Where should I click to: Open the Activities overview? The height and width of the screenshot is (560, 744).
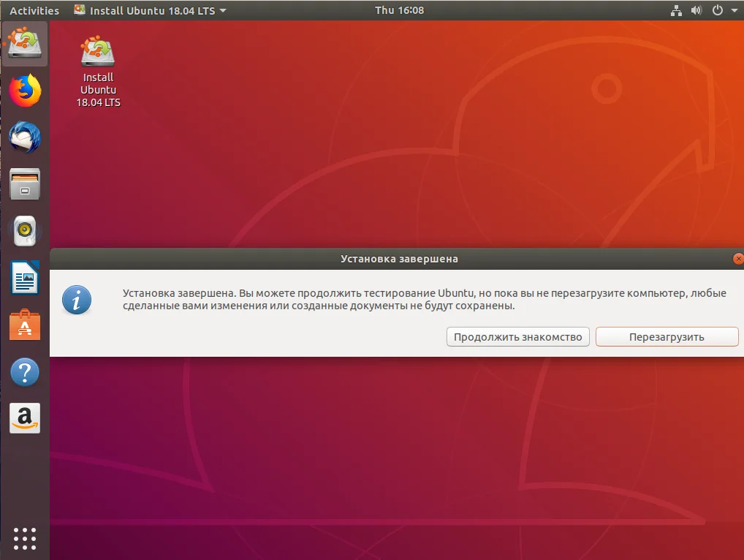pos(34,10)
